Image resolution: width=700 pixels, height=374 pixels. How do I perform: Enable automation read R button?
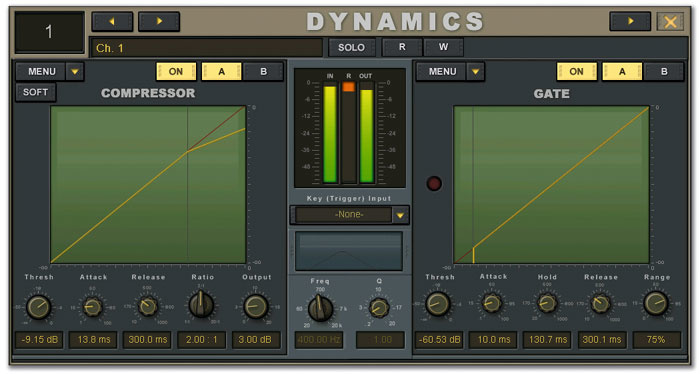pyautogui.click(x=402, y=47)
